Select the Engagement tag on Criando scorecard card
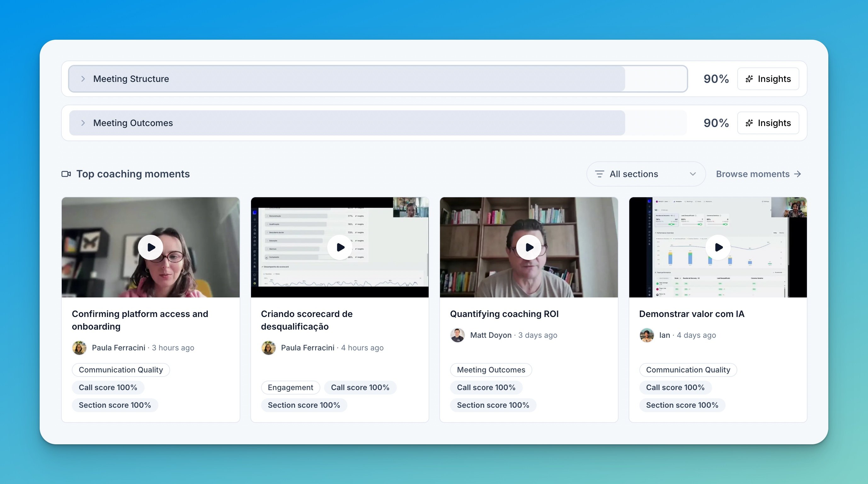Viewport: 868px width, 484px height. pyautogui.click(x=290, y=388)
